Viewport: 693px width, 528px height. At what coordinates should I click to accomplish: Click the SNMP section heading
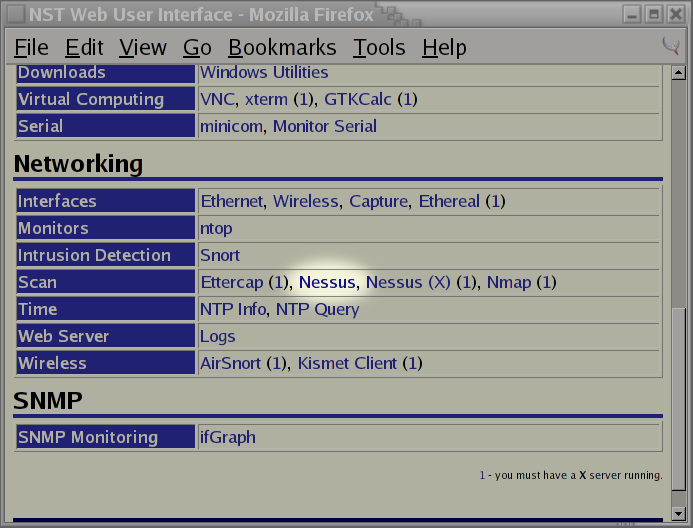48,401
